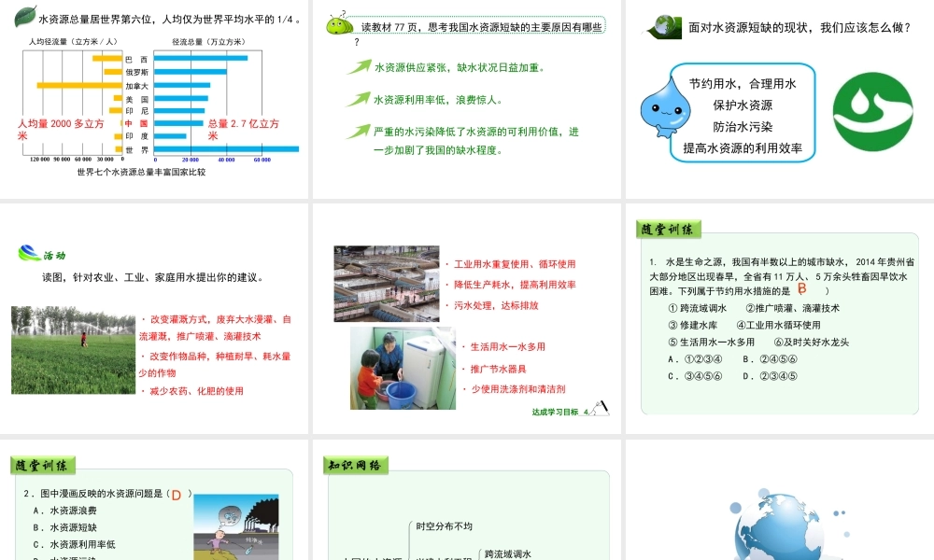Click the instruction 读图，针对农业、工业、家庭用水提出你的建议
Screen dimensions: 934x560
pos(152,277)
